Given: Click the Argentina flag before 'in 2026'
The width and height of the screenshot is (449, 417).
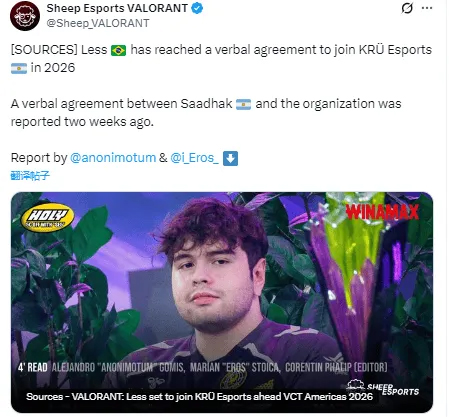Looking at the screenshot, I should pyautogui.click(x=19, y=68).
